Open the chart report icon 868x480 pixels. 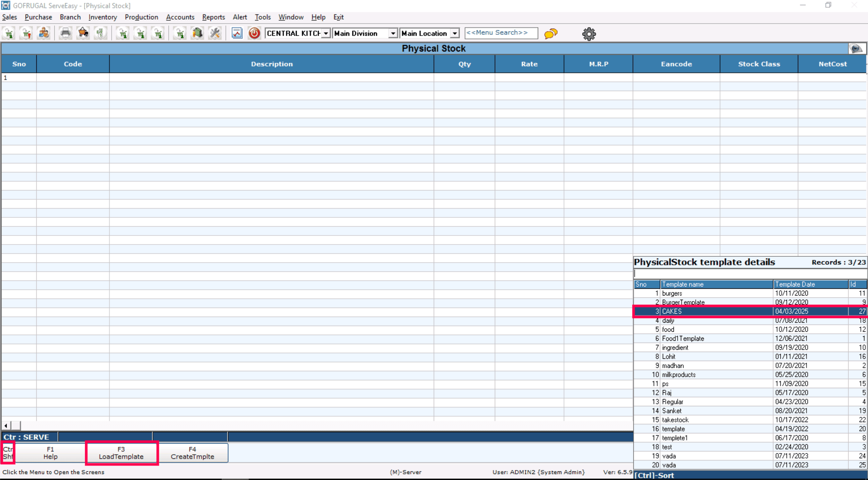(237, 33)
